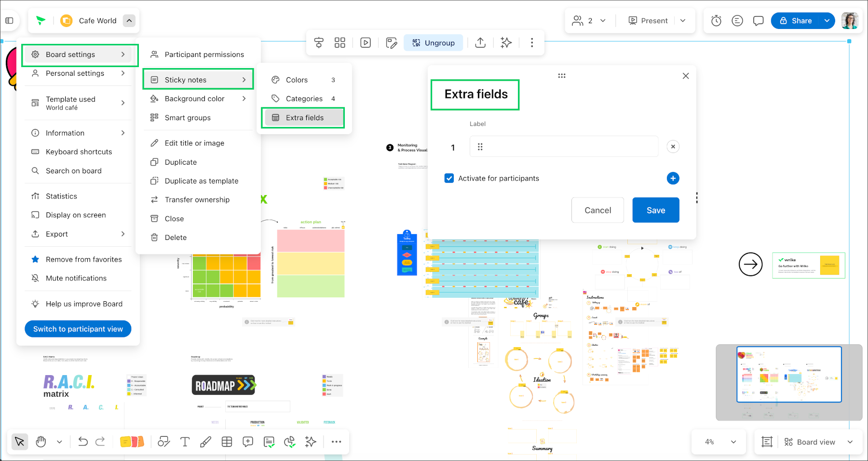Choose Categories in sticky notes submenu

pos(303,98)
